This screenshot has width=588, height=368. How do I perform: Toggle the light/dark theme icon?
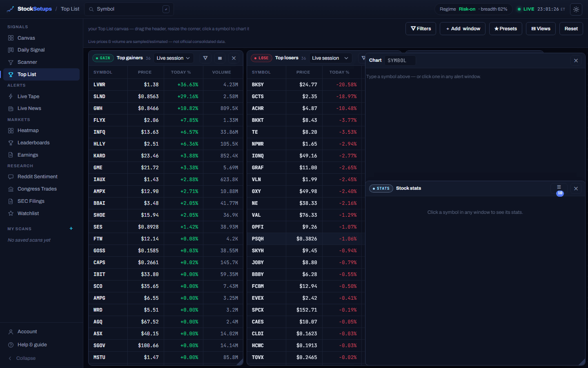pyautogui.click(x=576, y=9)
